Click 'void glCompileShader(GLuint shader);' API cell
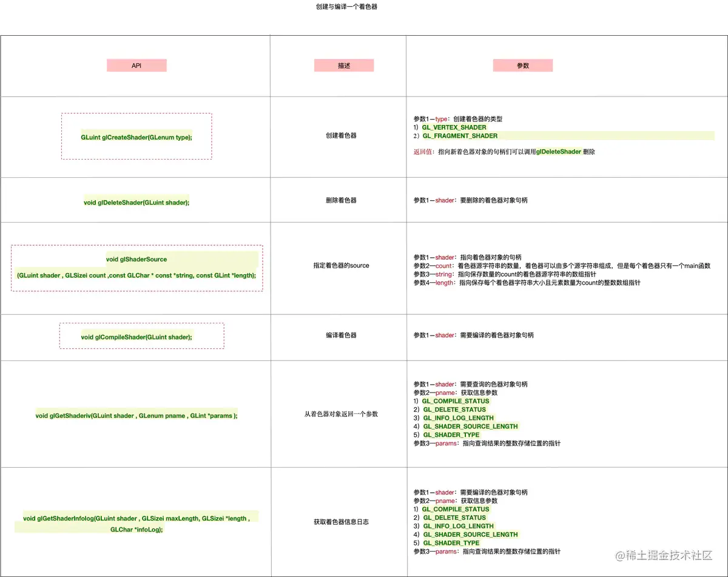This screenshot has width=728, height=577. (136, 337)
